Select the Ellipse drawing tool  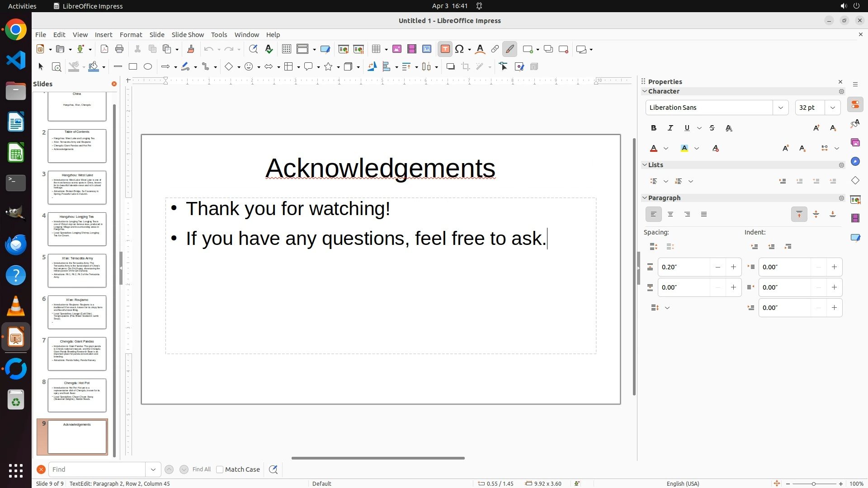[x=148, y=67]
